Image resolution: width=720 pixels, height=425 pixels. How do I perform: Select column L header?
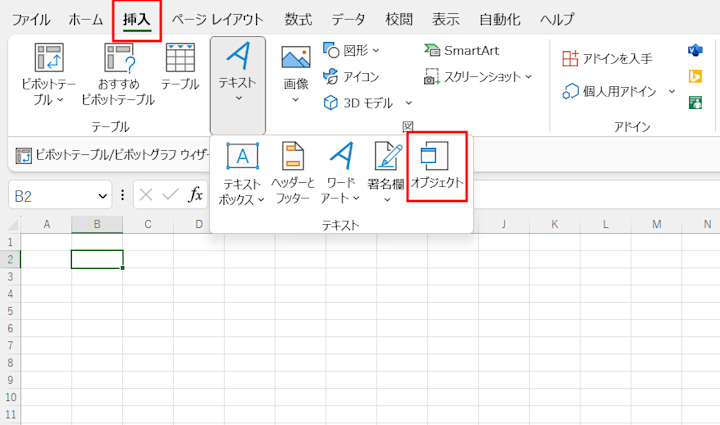[x=606, y=224]
